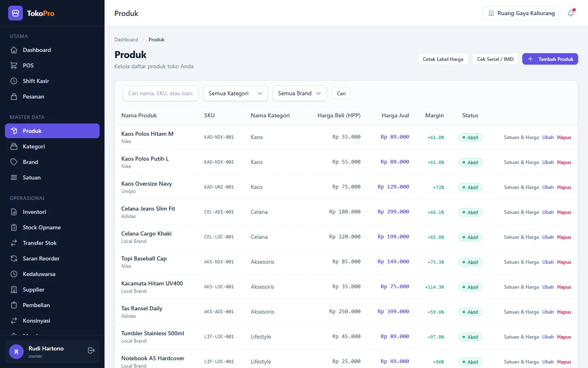
Task: Click the R user avatar
Action: tap(16, 352)
